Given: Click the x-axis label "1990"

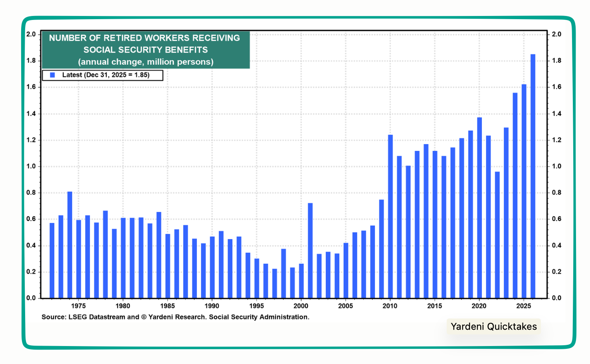Looking at the screenshot, I should pyautogui.click(x=212, y=306).
